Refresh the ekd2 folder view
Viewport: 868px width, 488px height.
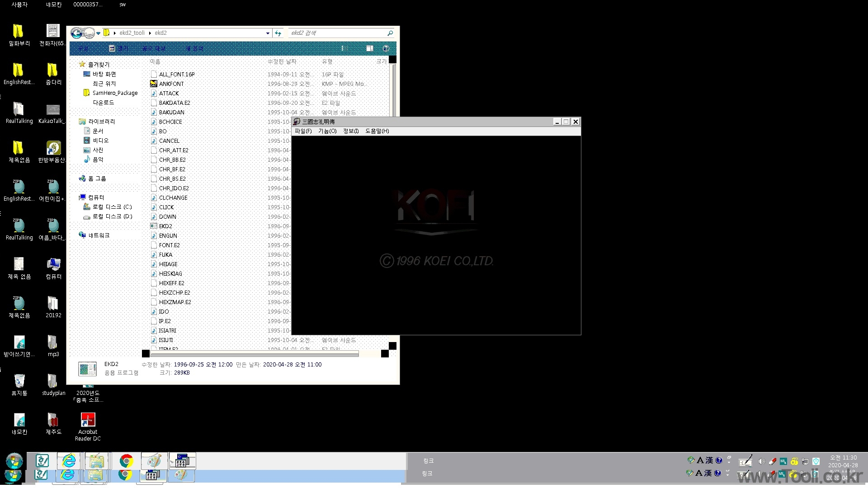click(x=278, y=33)
